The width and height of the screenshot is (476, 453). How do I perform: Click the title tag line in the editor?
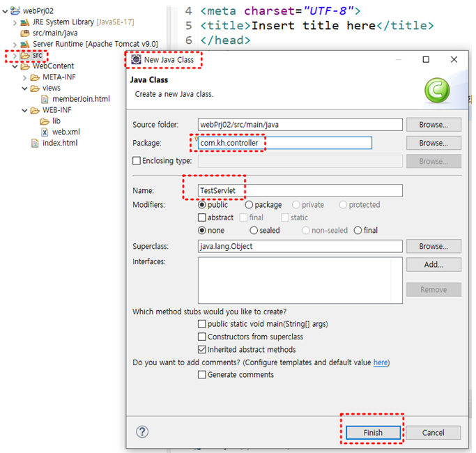(x=317, y=26)
